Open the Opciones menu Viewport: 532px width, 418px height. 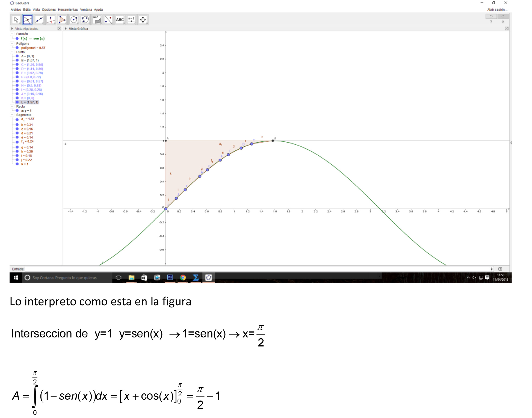(x=49, y=10)
